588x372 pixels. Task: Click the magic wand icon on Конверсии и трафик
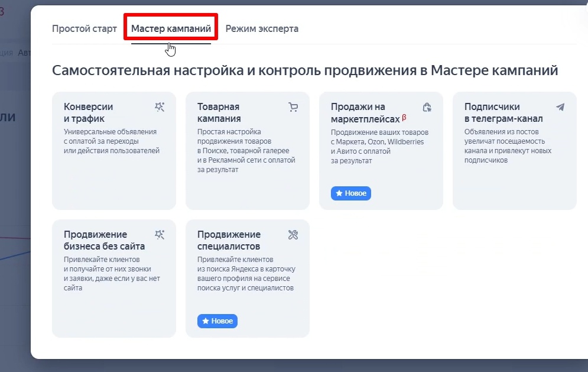(x=160, y=107)
